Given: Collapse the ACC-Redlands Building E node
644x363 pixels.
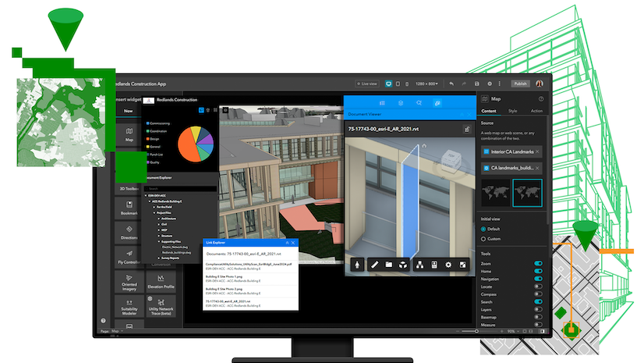Looking at the screenshot, I should point(150,201).
